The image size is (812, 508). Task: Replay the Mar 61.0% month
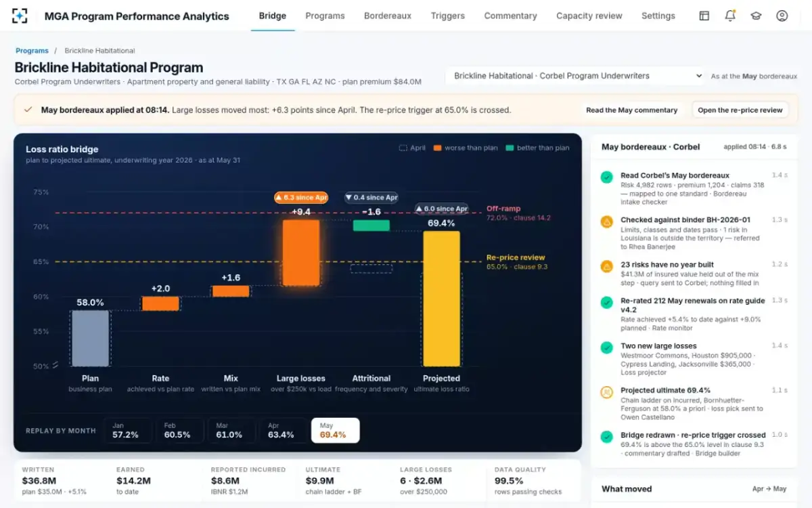[231, 431]
